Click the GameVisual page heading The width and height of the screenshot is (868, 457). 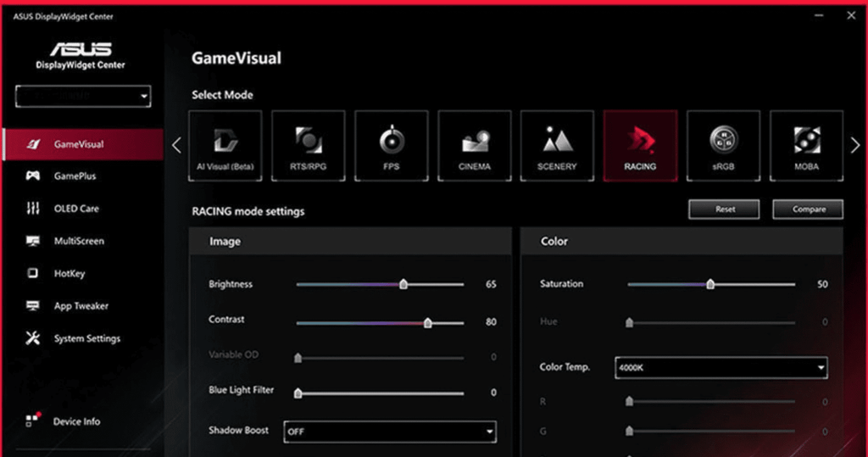236,59
